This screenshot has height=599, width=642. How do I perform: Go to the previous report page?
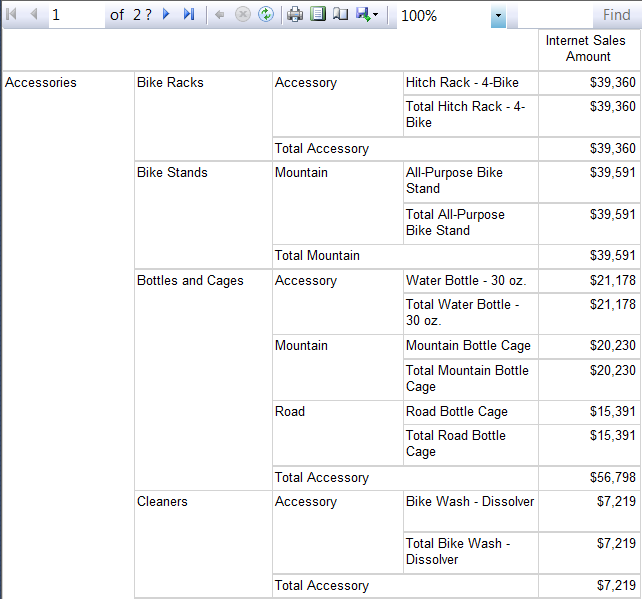pos(34,14)
